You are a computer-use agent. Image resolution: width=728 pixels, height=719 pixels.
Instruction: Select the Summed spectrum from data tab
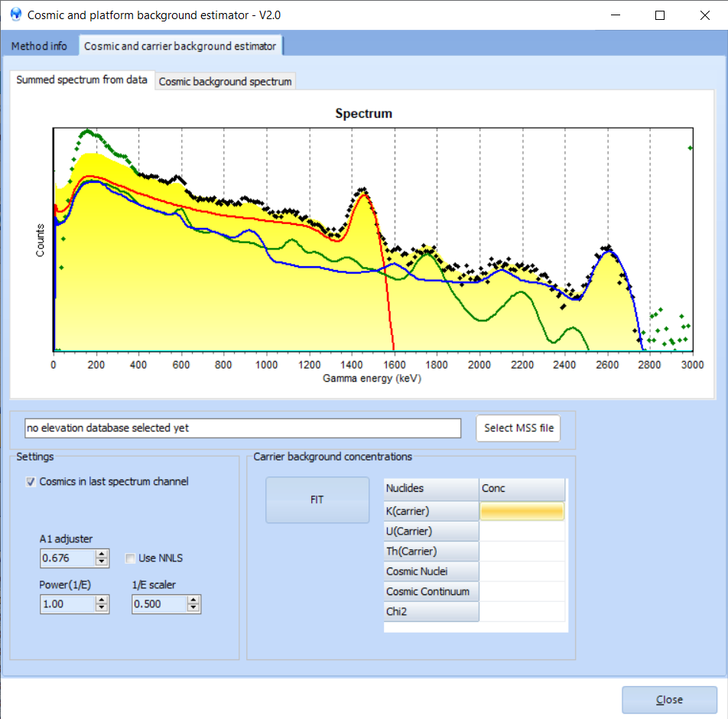[x=82, y=80]
